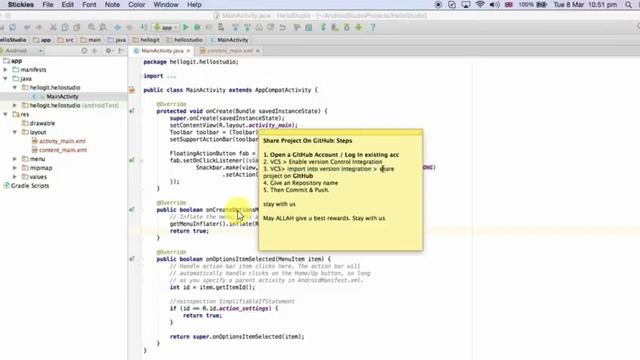Navigate forward arrow icon in toolbar
Screen dimensions: 640x360
[x=129, y=27]
